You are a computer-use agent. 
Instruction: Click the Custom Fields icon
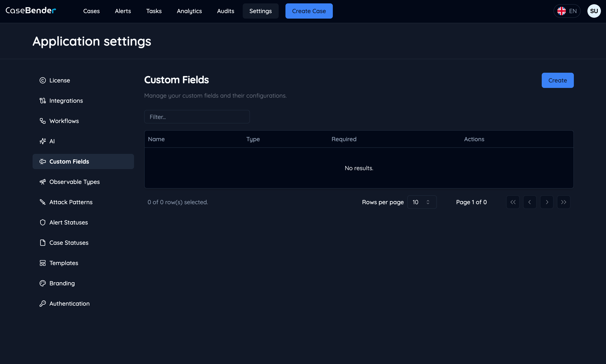[43, 161]
